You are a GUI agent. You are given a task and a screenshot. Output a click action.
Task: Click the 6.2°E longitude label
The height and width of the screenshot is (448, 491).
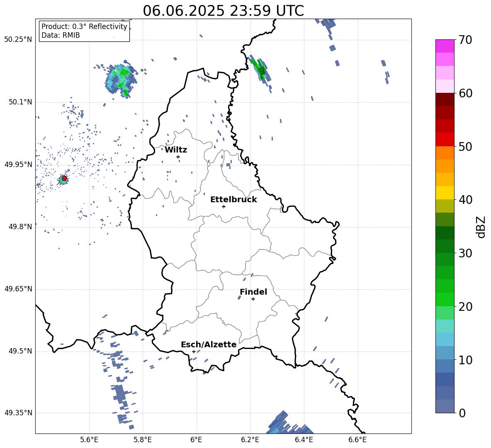tap(250, 440)
